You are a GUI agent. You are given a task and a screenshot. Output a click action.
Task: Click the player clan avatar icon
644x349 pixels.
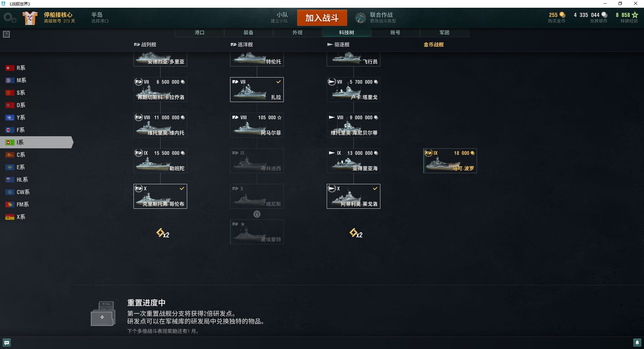point(30,18)
